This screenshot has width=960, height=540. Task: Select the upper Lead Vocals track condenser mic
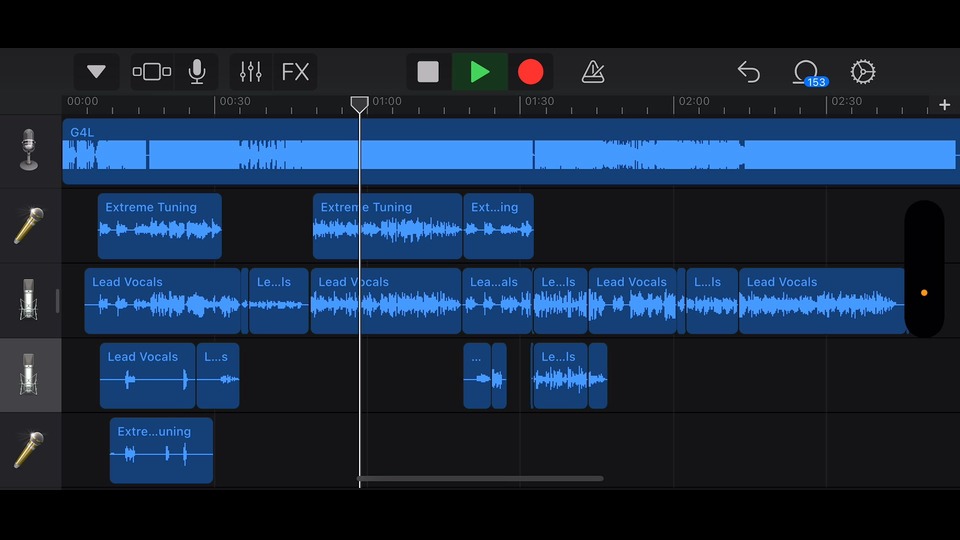(29, 299)
